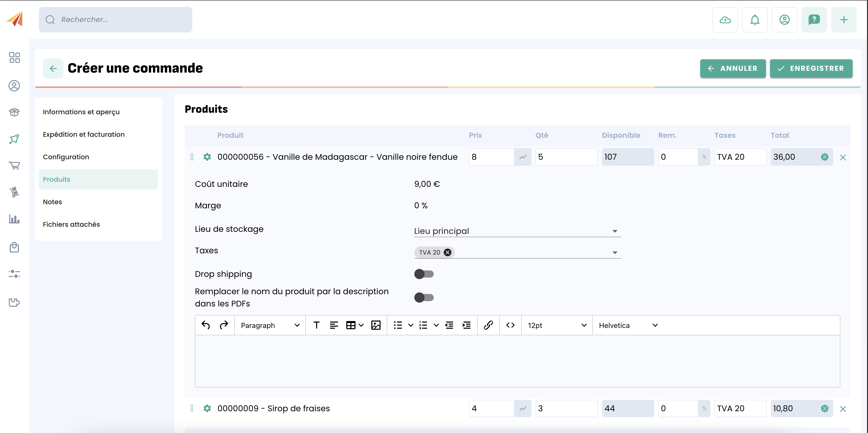The width and height of the screenshot is (868, 433).
Task: Remove the TVA 20 tax chip
Action: click(448, 252)
